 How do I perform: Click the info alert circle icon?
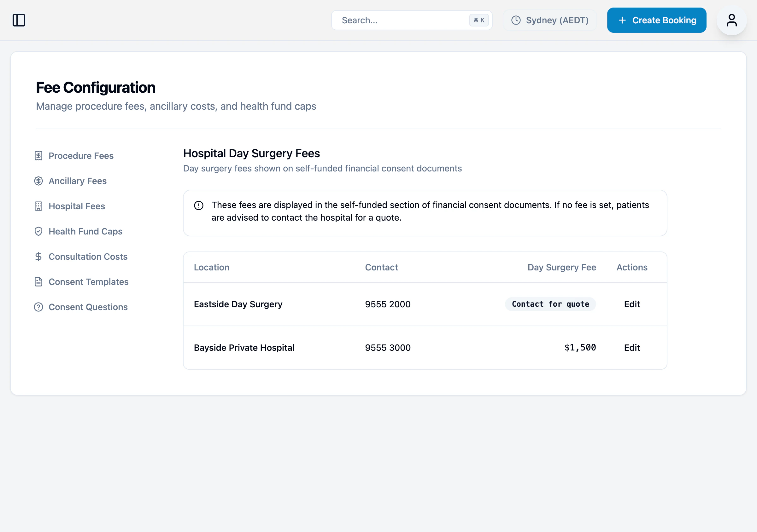[x=199, y=205]
